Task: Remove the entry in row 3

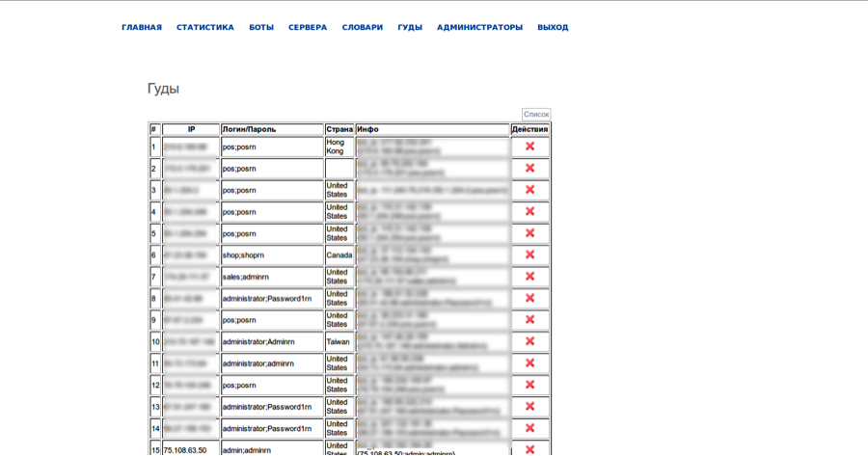Action: (x=529, y=190)
